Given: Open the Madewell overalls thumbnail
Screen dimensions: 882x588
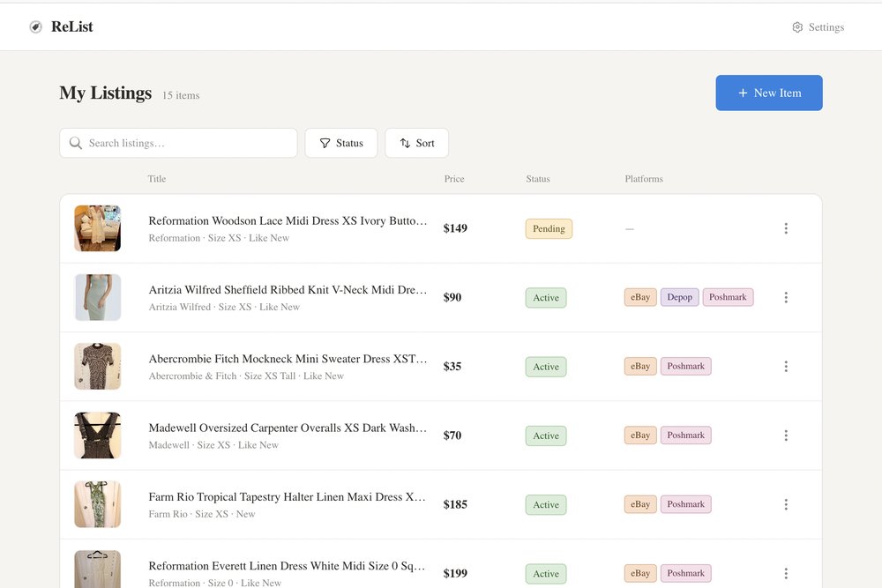Looking at the screenshot, I should pos(97,435).
